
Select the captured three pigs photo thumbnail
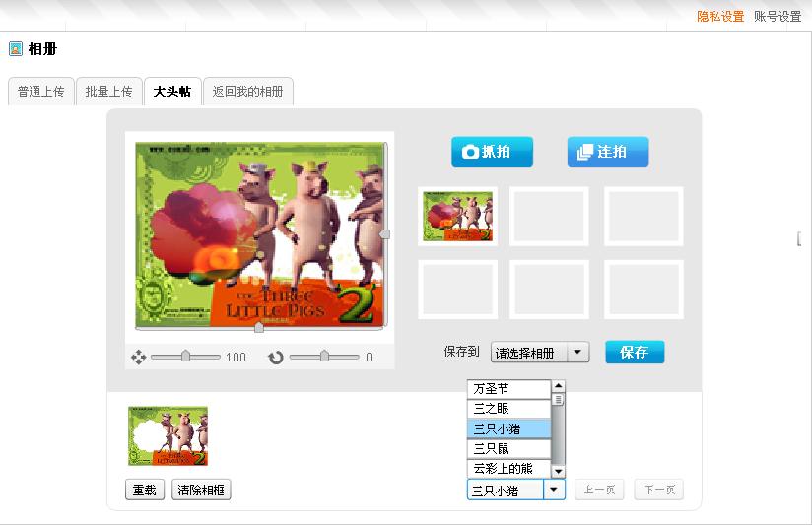(x=458, y=216)
